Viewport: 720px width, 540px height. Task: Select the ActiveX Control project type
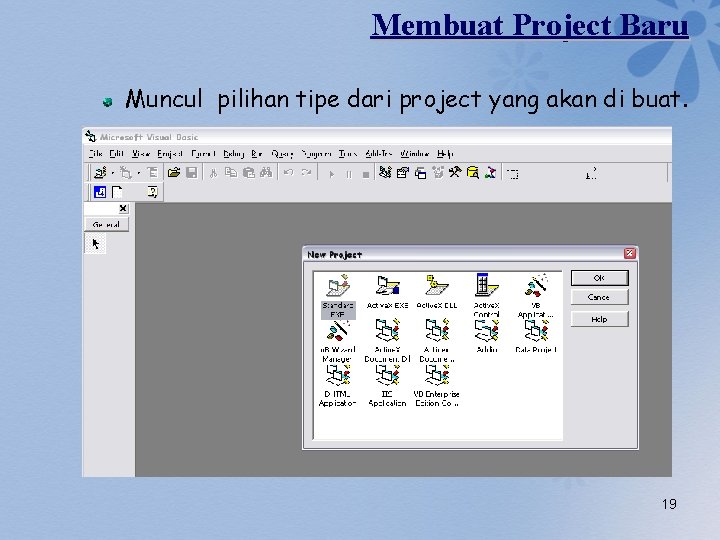tap(487, 295)
